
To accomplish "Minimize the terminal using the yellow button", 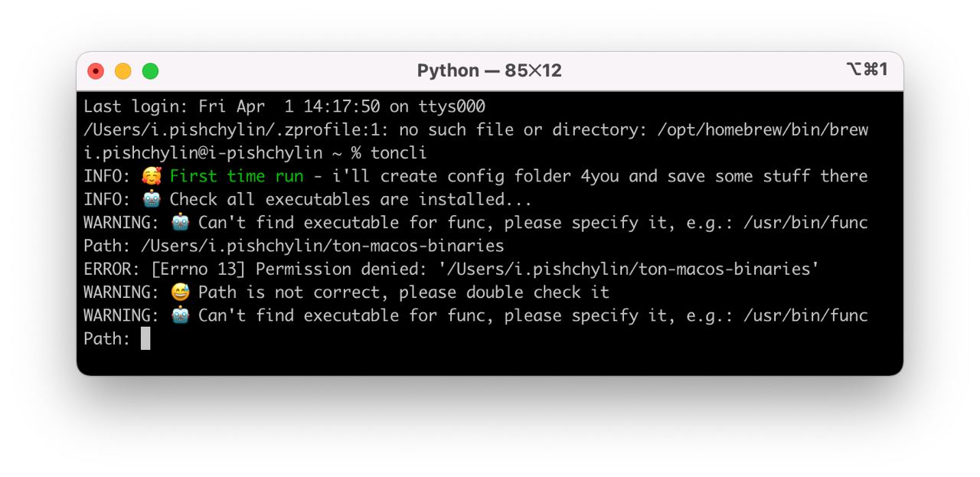I will tap(122, 71).
